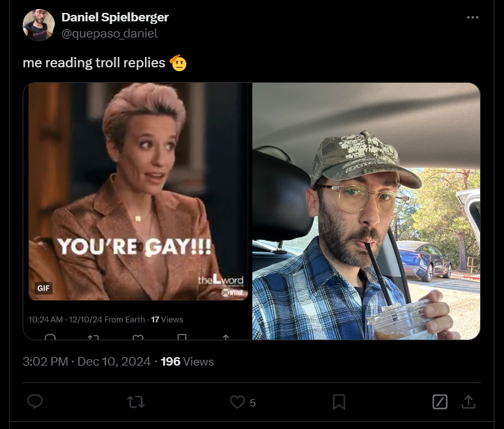The width and height of the screenshot is (504, 429).
Task: Click embedded screenshot's 10:24 AM timestamp
Action: click(46, 320)
